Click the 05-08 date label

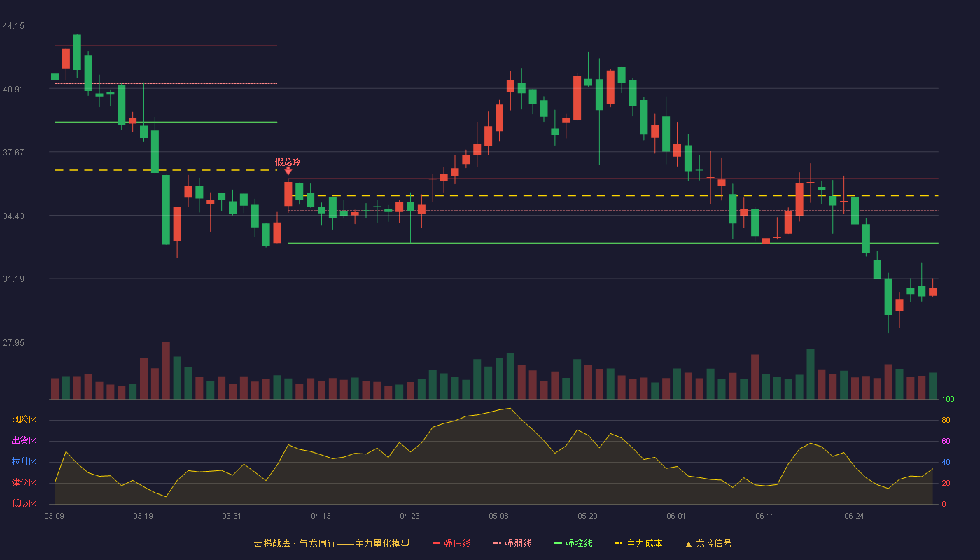tap(498, 516)
